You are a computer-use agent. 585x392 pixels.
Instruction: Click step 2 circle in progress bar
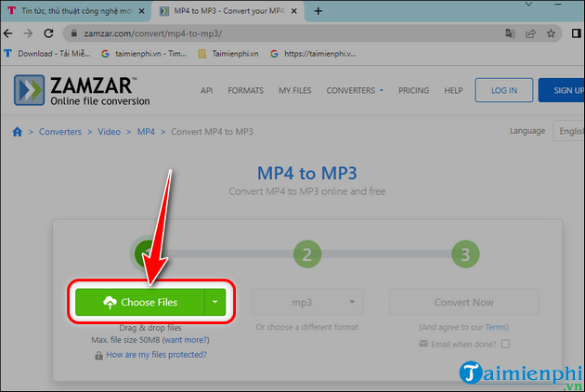[307, 255]
